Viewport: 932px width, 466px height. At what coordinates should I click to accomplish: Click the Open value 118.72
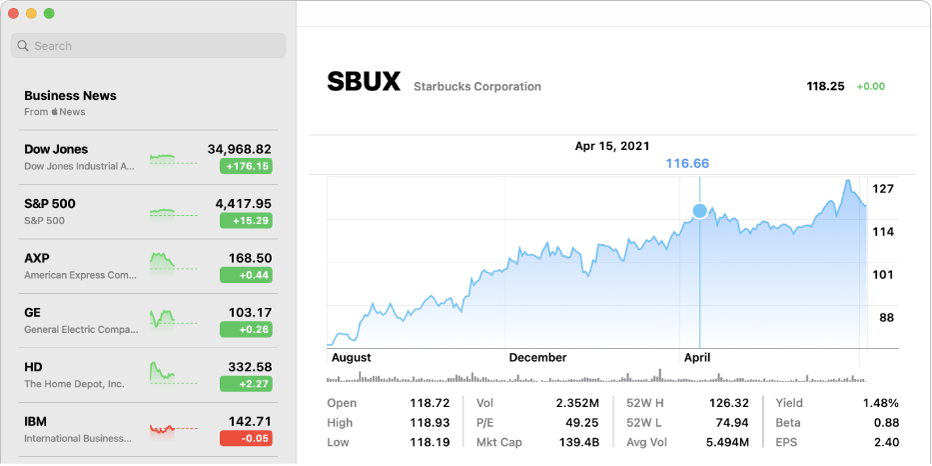point(430,403)
